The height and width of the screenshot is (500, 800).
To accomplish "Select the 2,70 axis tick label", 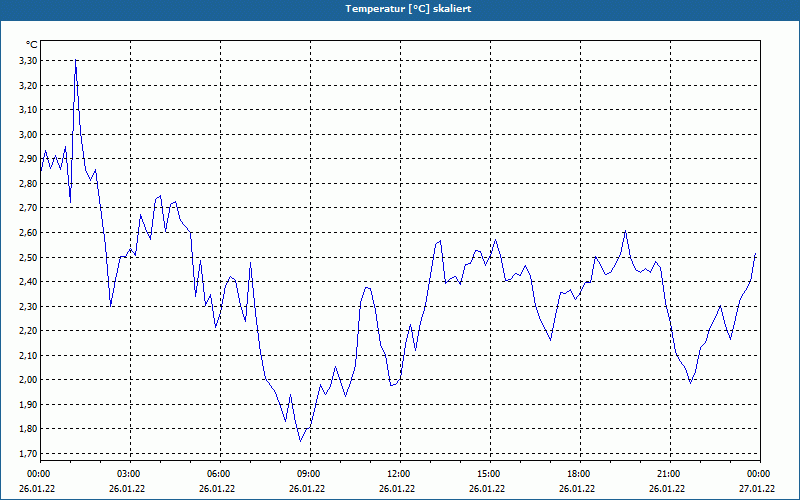I will pos(28,208).
